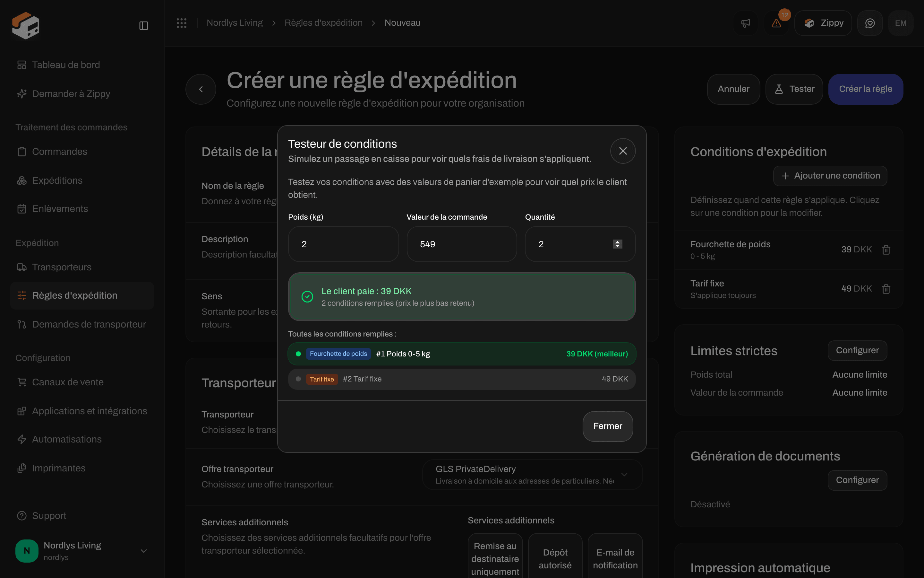The width and height of the screenshot is (924, 578).
Task: Delete the Fourchette de poids condition
Action: [886, 250]
